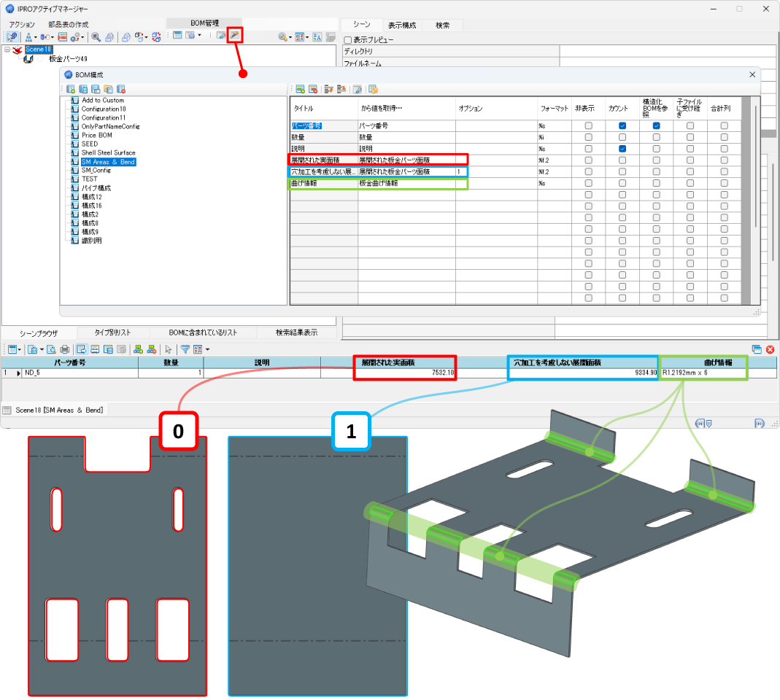Open the 部品表の作成 menu
This screenshot has height=700, width=780.
(x=68, y=24)
